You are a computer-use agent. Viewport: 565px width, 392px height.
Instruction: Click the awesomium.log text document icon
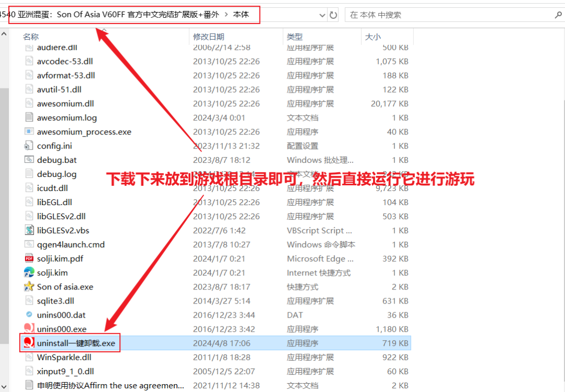(29, 118)
